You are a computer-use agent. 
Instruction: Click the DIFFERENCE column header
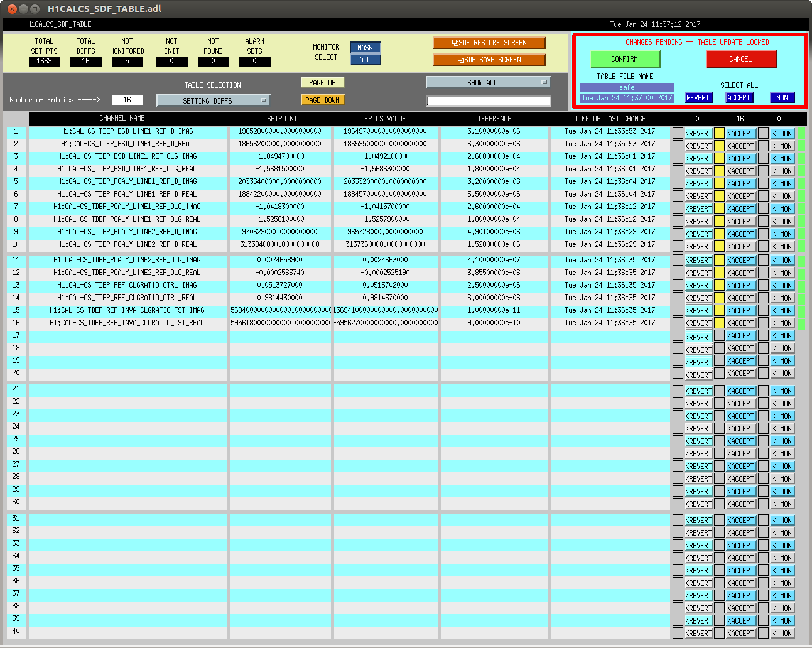(x=492, y=118)
